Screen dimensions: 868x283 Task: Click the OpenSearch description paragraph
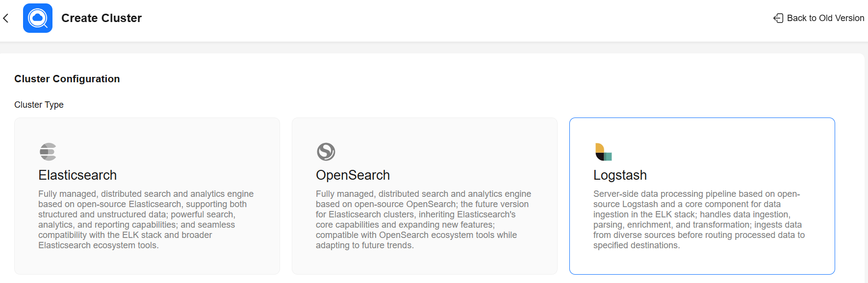[424, 219]
